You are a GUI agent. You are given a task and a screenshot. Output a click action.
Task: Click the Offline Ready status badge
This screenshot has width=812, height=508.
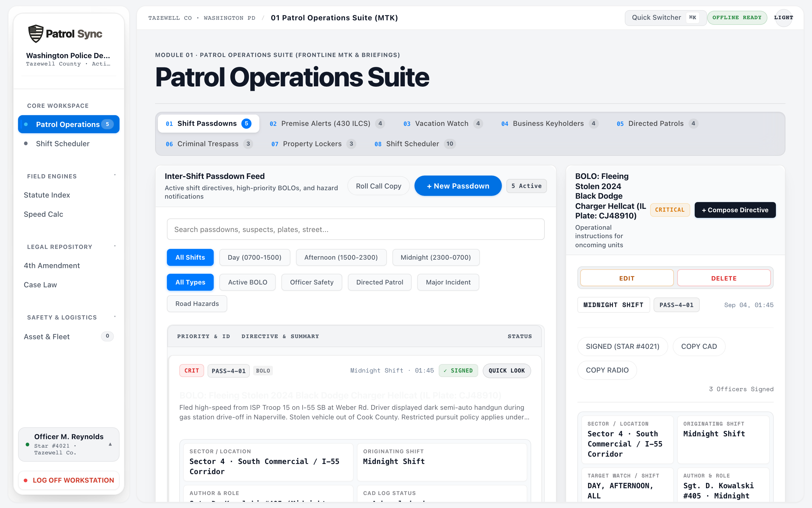737,17
